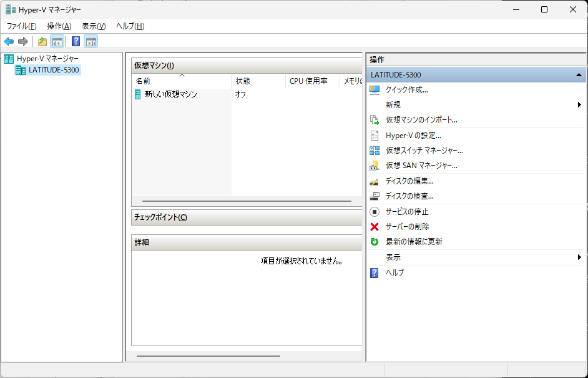The image size is (588, 378).
Task: Select the 新しい仮想マシン row
Action: pos(247,94)
